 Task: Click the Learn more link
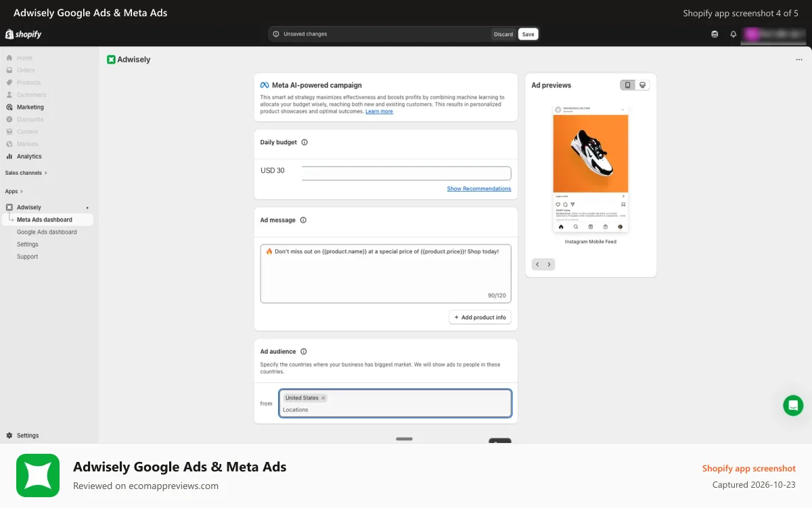pyautogui.click(x=379, y=112)
